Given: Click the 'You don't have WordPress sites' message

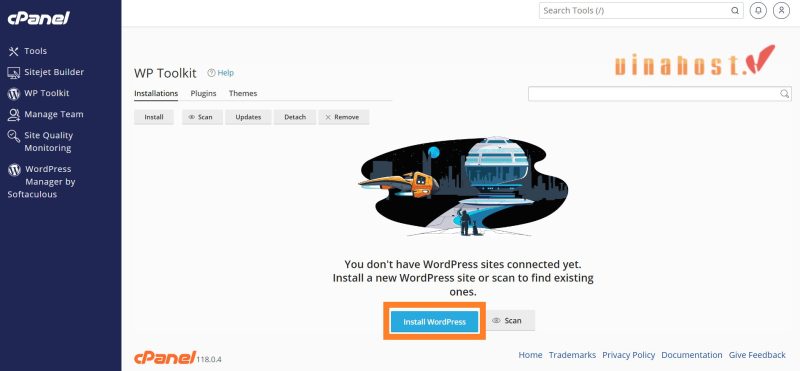Looking at the screenshot, I should coord(463,278).
